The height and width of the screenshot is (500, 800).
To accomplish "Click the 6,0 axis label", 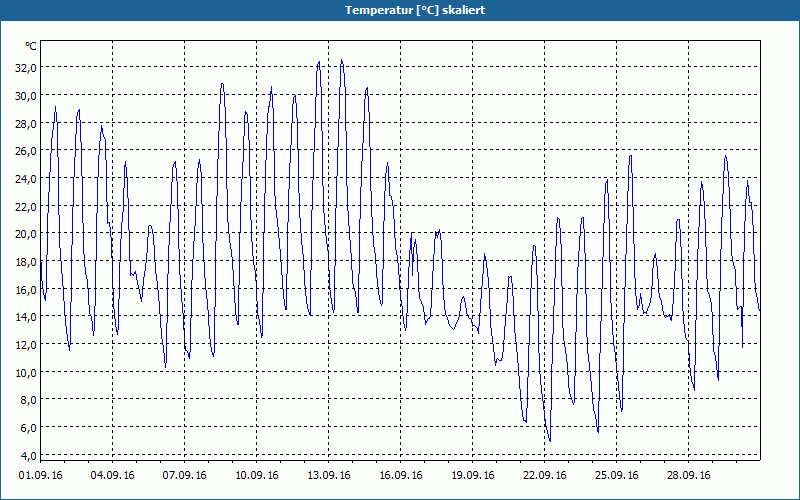I will pos(28,428).
